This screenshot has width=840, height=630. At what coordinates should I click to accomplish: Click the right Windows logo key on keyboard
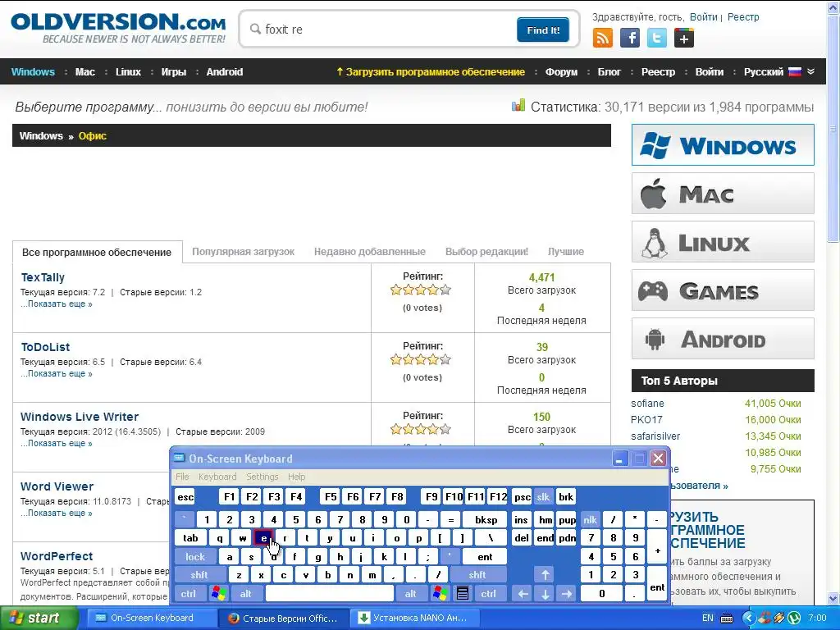(441, 594)
